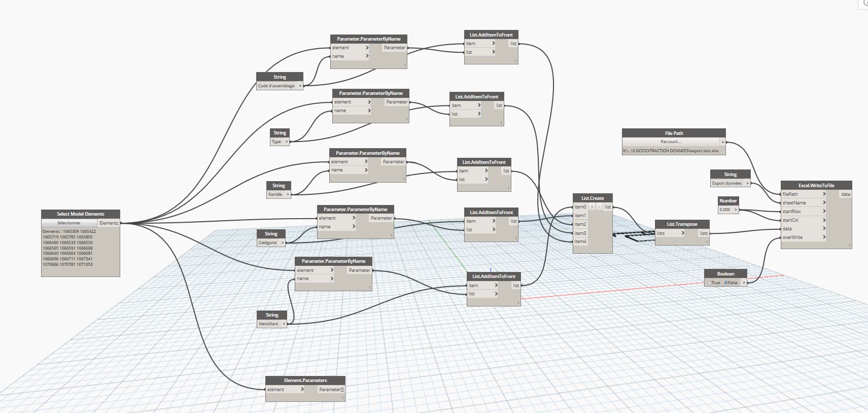Click the minus button on List.Create
This screenshot has height=413, width=868.
click(599, 207)
